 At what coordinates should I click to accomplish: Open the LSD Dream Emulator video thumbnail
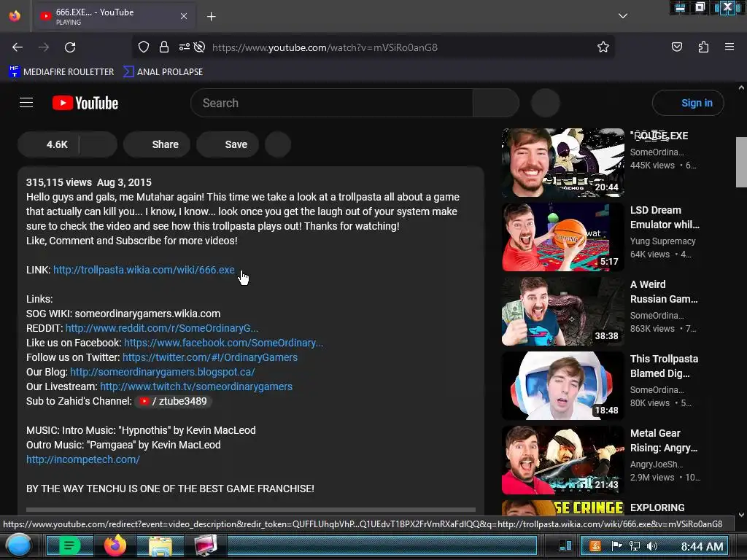point(562,237)
